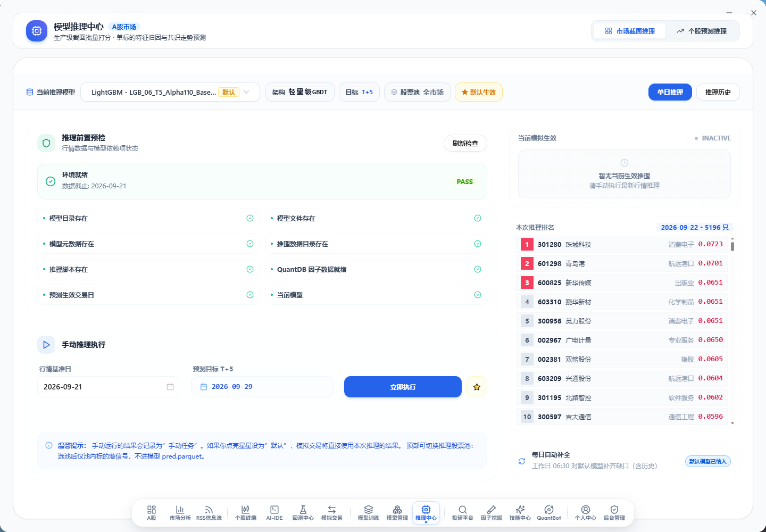Image resolution: width=766 pixels, height=532 pixels.
Task: Click the QuantDB 因子数据就绪 check item
Action: pos(376,269)
